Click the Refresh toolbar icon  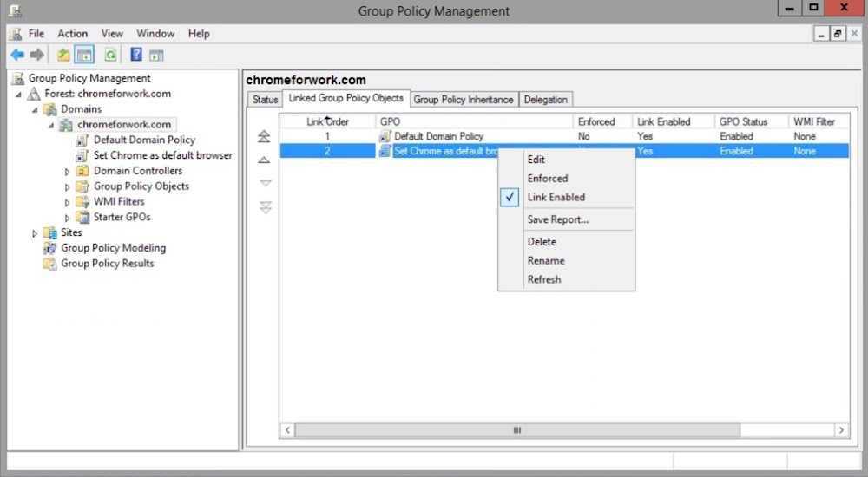click(x=111, y=55)
